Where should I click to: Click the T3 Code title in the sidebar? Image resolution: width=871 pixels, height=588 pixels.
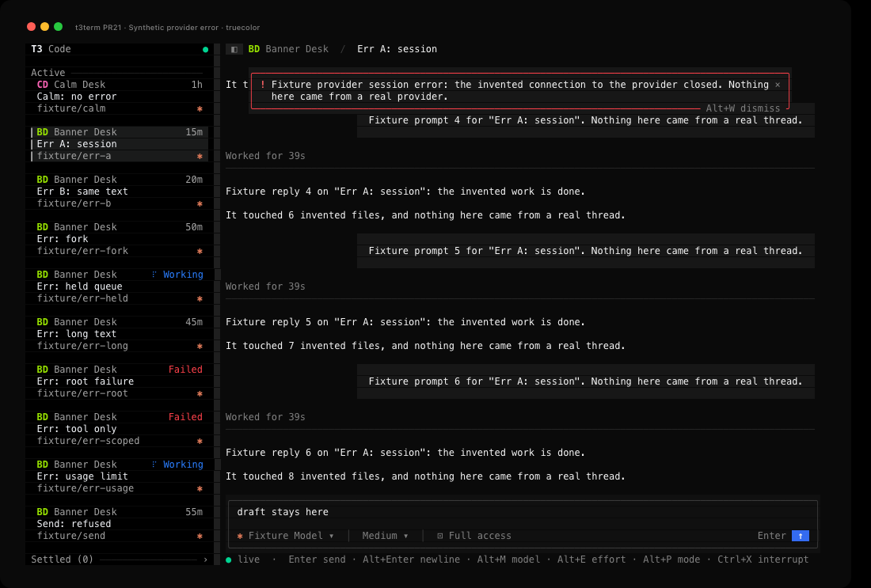pos(51,49)
